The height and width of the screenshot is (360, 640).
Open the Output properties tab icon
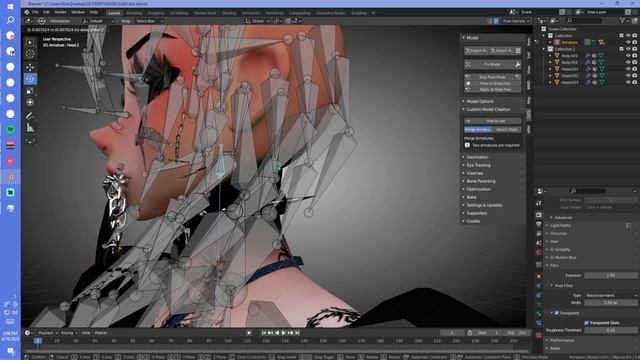click(x=539, y=224)
